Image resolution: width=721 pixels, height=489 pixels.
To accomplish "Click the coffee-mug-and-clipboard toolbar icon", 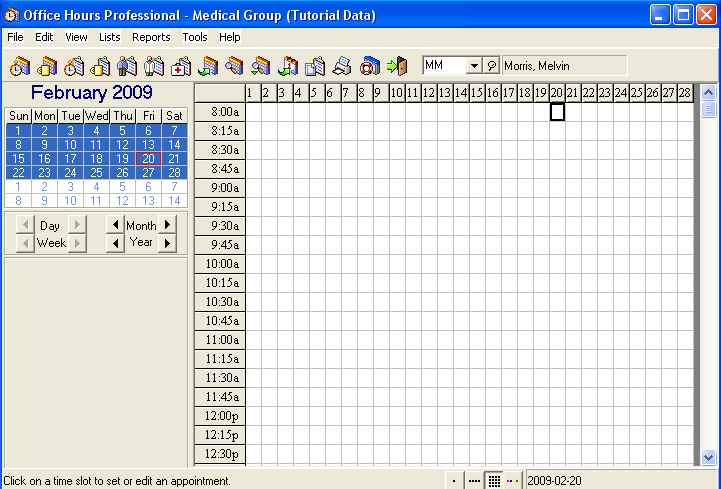I will [x=100, y=66].
